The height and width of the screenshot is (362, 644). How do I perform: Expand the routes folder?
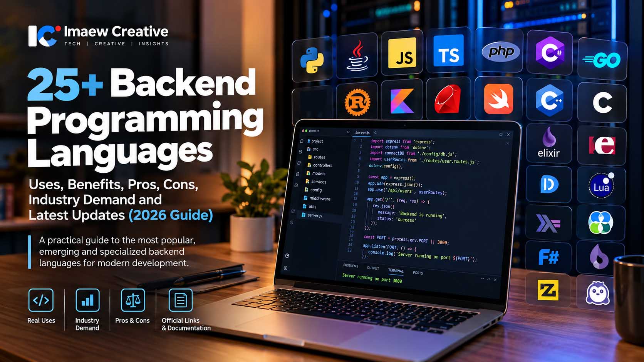317,157
